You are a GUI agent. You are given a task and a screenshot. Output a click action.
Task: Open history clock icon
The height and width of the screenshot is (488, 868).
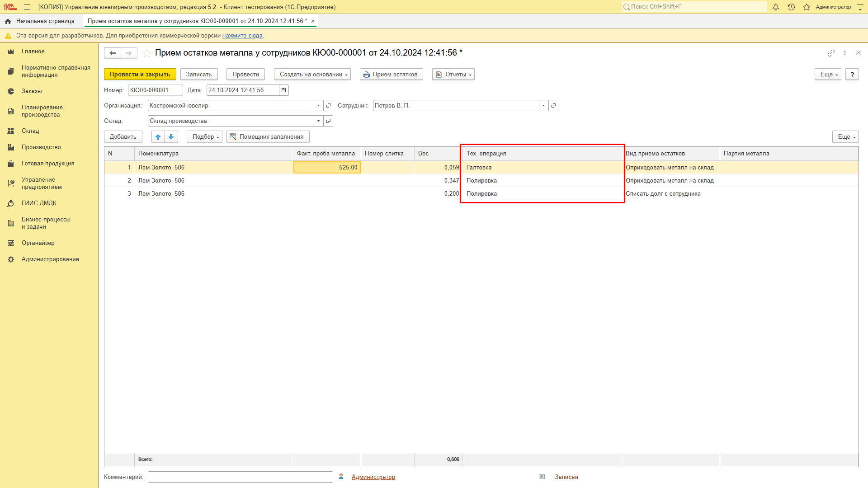pos(791,7)
